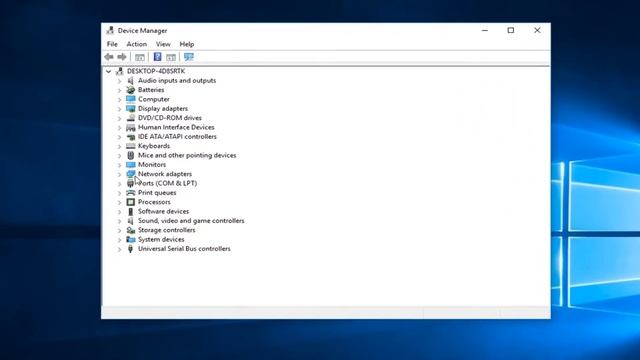Open the View menu
The image size is (640, 360).
coord(163,44)
